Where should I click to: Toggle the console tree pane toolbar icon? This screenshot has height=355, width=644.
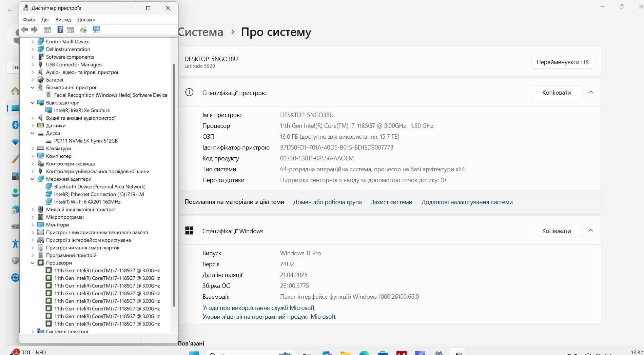tap(47, 30)
